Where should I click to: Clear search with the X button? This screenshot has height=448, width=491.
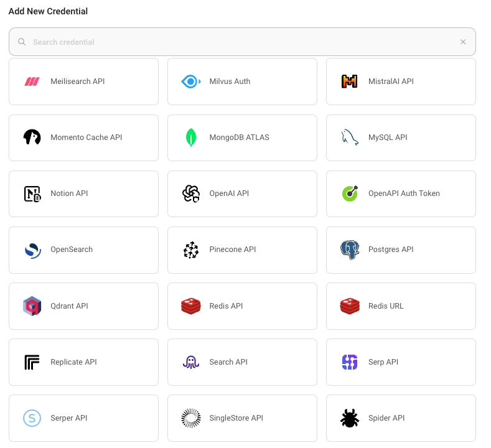tap(463, 42)
